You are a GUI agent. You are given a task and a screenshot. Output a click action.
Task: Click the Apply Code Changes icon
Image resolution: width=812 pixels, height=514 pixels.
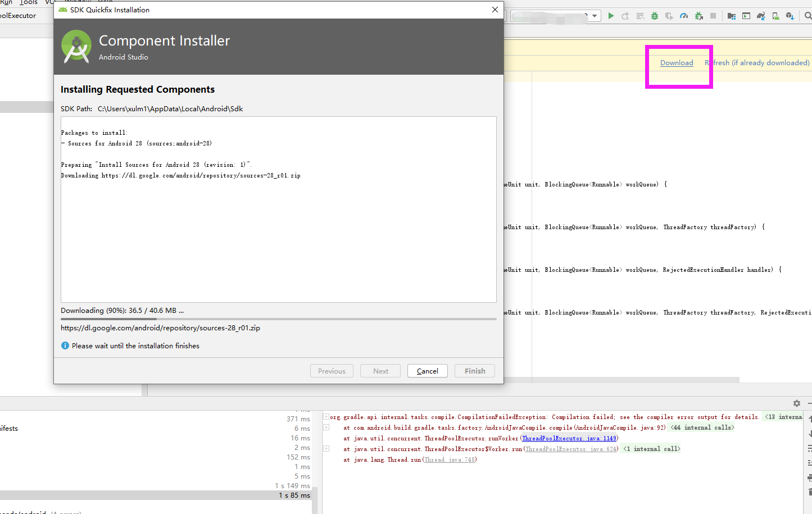click(640, 16)
